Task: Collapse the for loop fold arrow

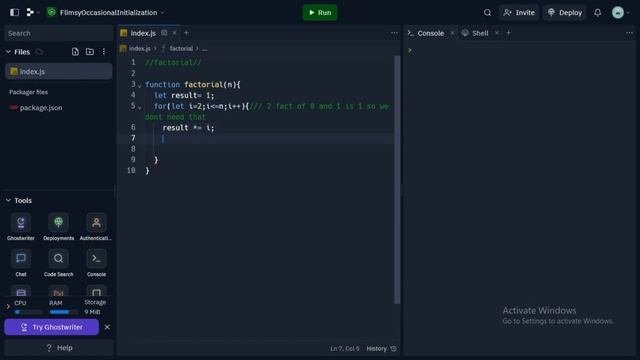Action: [140, 107]
